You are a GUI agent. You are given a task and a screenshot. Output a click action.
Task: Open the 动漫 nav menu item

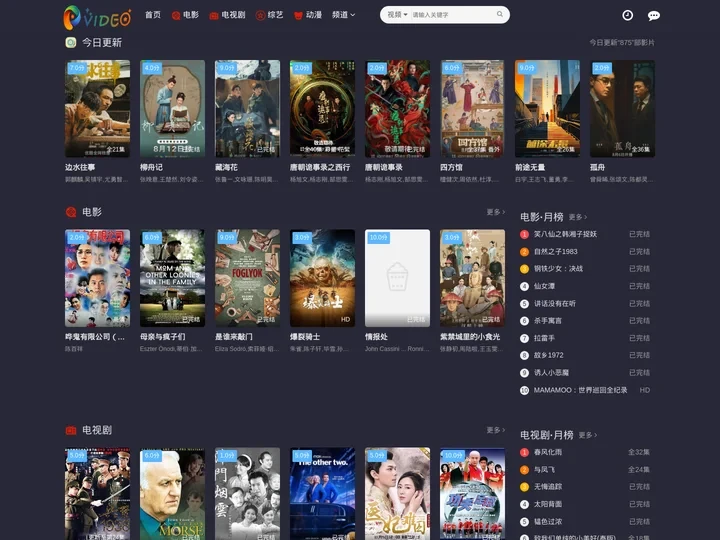(x=308, y=15)
